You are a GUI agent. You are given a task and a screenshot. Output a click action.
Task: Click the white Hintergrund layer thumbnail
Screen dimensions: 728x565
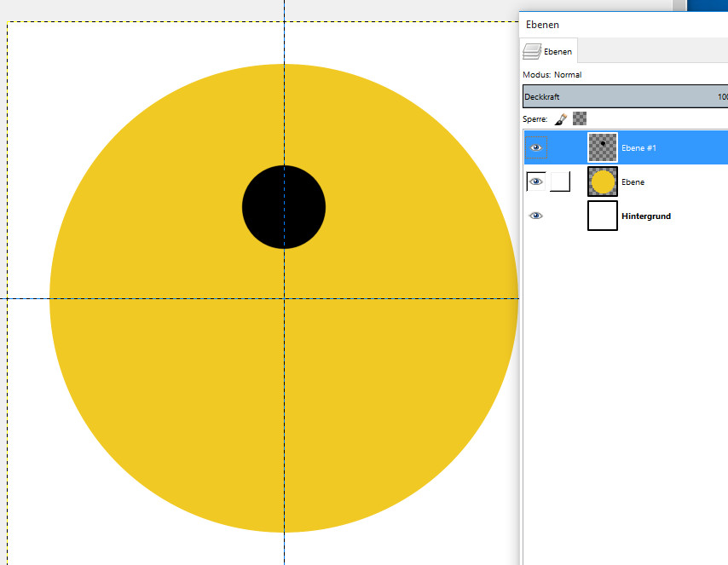pyautogui.click(x=603, y=216)
